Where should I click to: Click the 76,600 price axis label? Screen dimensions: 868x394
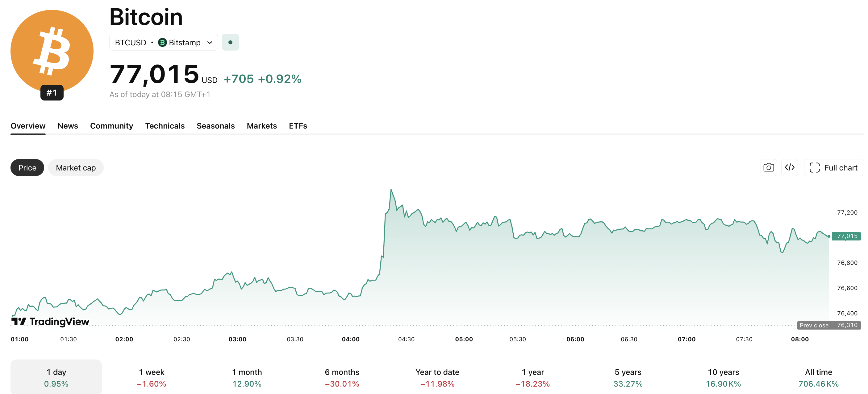[847, 288]
